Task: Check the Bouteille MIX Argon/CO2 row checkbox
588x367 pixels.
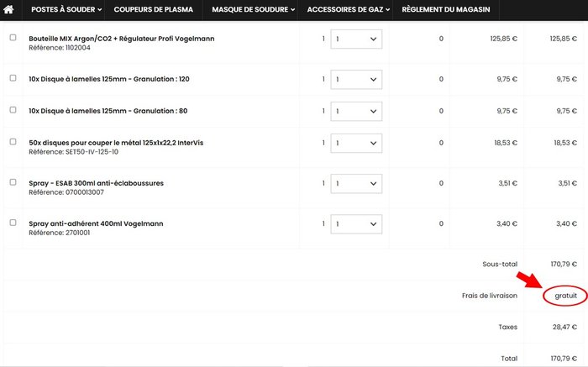Action: tap(13, 38)
